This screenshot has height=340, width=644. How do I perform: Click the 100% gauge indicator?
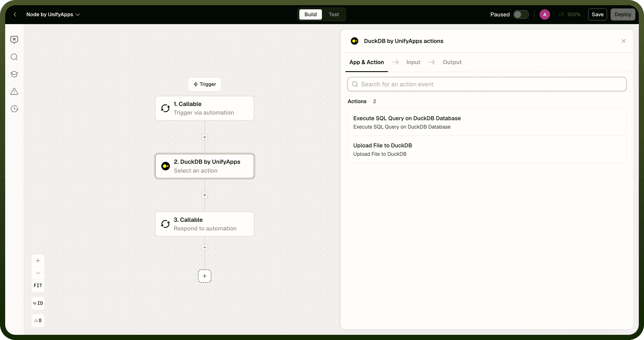pos(569,14)
